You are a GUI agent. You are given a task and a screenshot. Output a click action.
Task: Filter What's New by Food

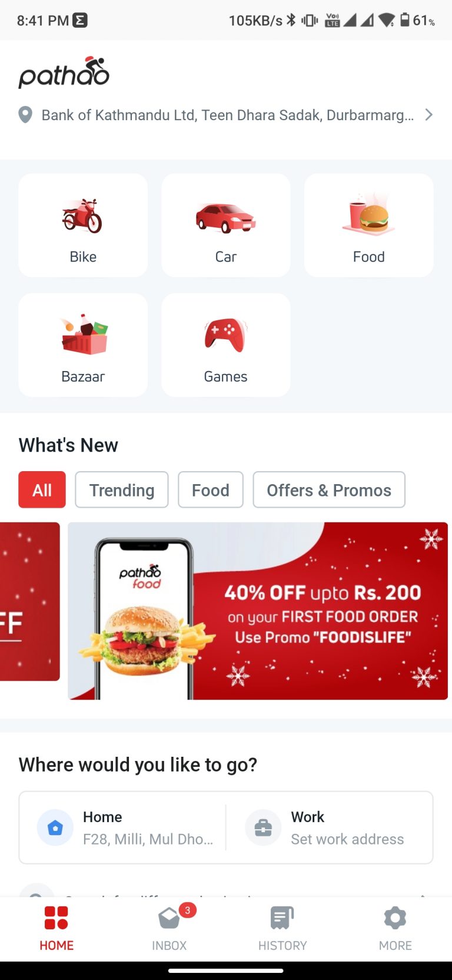click(x=211, y=489)
